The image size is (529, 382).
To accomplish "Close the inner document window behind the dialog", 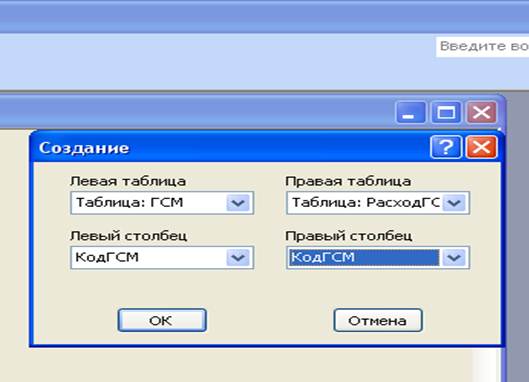I will 481,112.
